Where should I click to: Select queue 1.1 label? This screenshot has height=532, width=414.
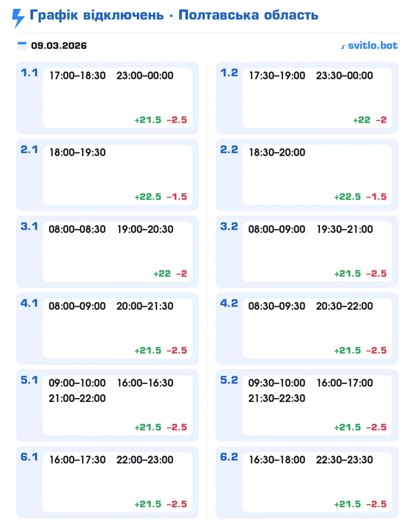29,73
